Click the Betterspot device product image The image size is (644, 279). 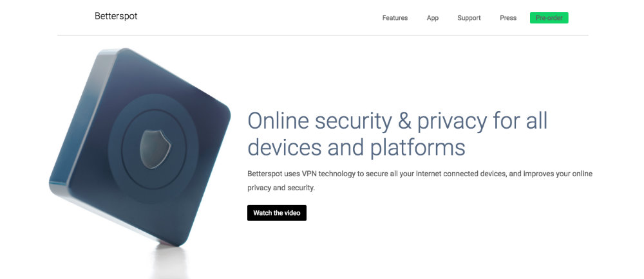[x=140, y=147]
